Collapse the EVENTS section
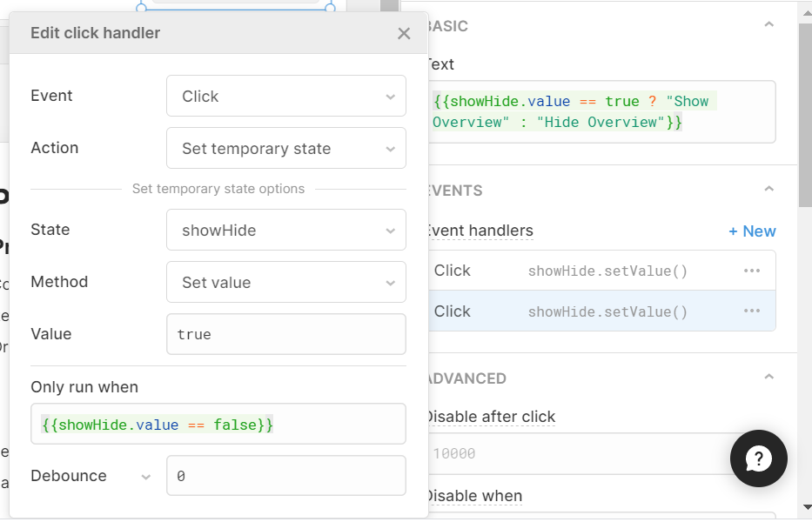The width and height of the screenshot is (812, 522). pyautogui.click(x=768, y=189)
